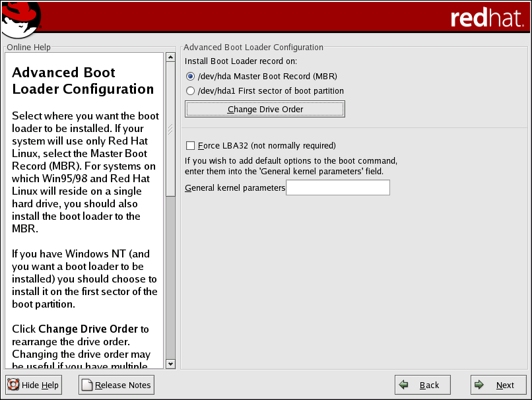
Task: Click the Online Help panel title
Action: tap(28, 48)
